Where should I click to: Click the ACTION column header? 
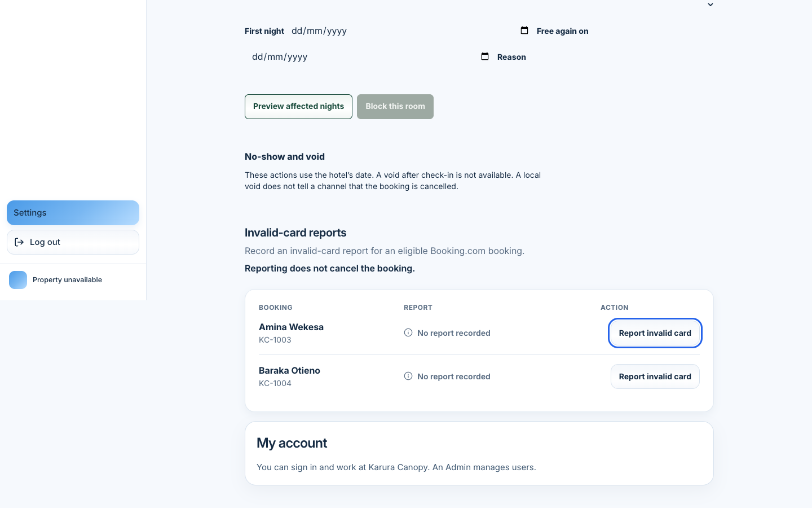click(615, 308)
